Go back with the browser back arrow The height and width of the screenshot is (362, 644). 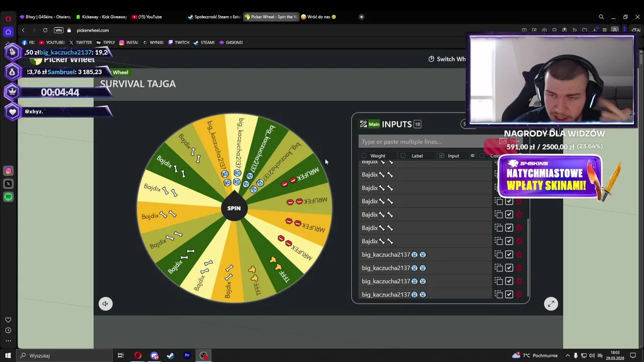[x=23, y=30]
